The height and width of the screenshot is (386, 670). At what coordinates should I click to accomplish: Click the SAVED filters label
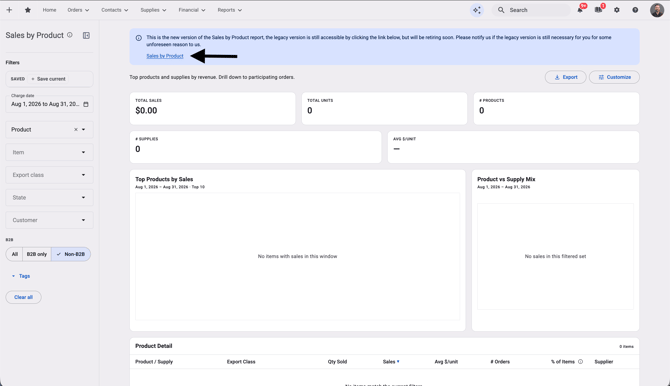point(18,79)
